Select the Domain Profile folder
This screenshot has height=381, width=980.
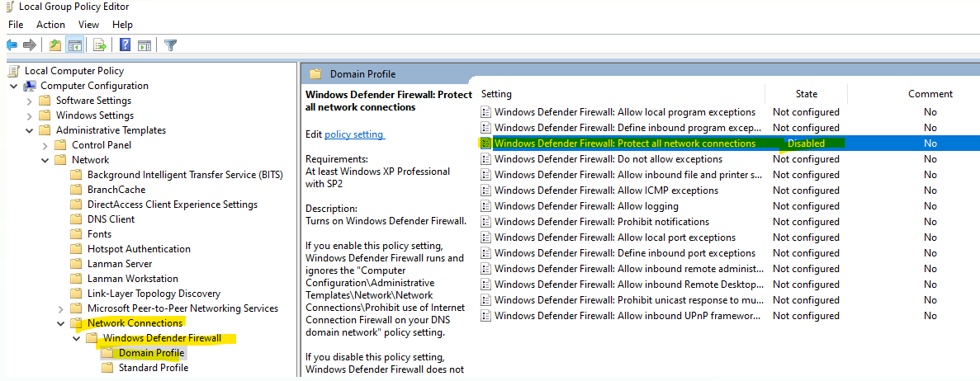tap(151, 353)
